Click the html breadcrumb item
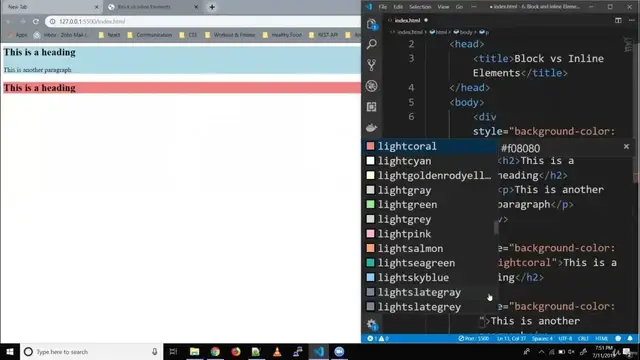 click(x=439, y=32)
